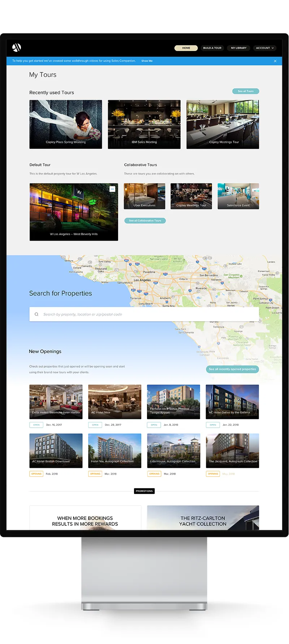
Task: Close the blue walkthrough banner
Action: click(275, 61)
